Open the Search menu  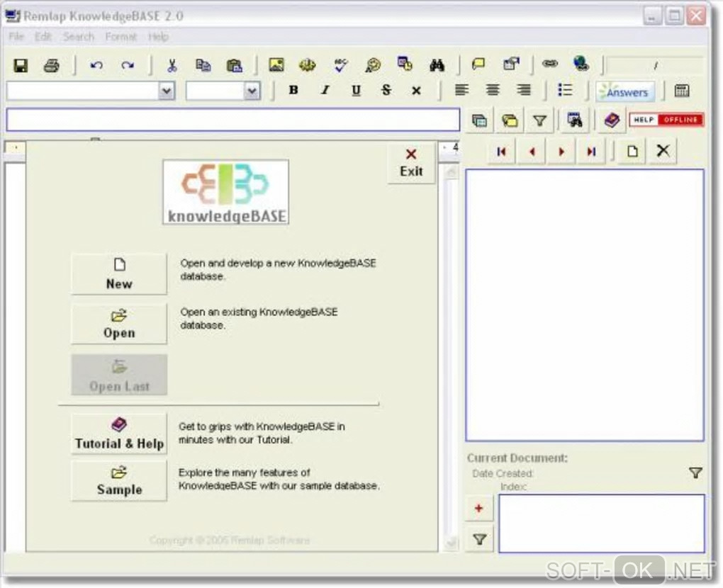(x=79, y=36)
